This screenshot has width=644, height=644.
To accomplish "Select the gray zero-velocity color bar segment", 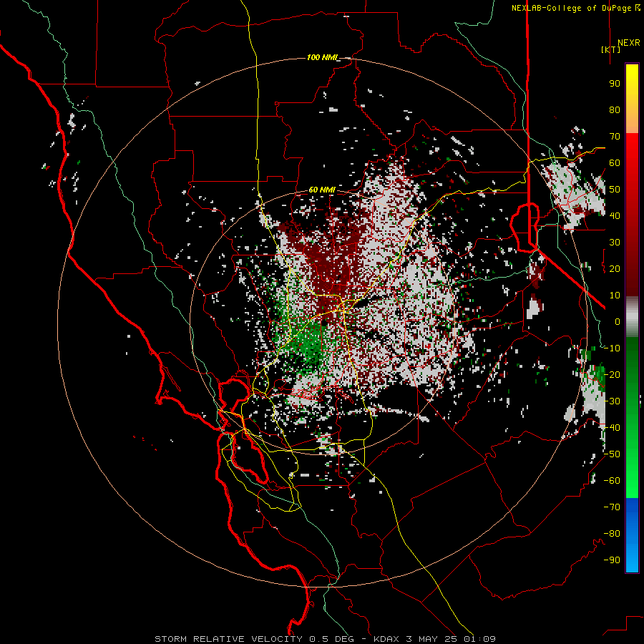I will [632, 317].
